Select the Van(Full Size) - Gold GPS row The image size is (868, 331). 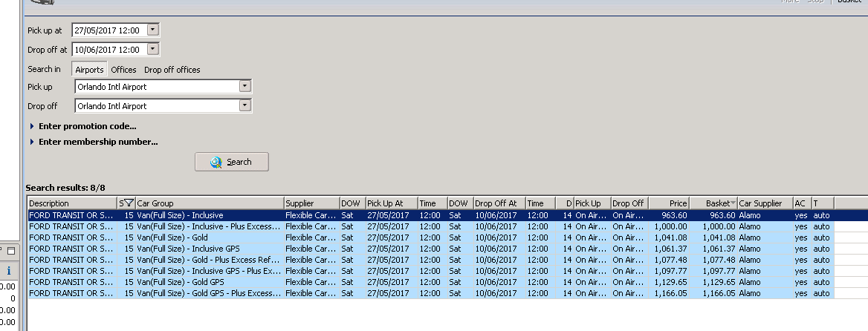click(x=431, y=282)
